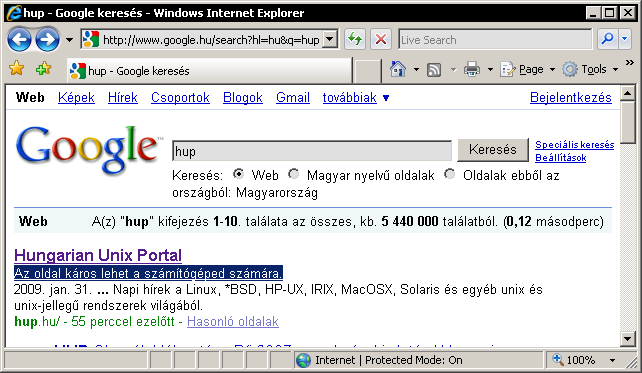Open the Képek link
This screenshot has height=373, width=642.
[x=76, y=97]
